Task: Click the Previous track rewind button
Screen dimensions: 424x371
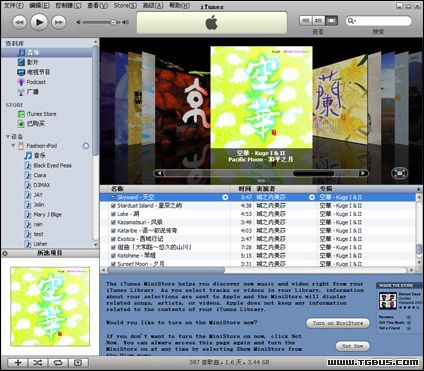Action: pyautogui.click(x=19, y=22)
